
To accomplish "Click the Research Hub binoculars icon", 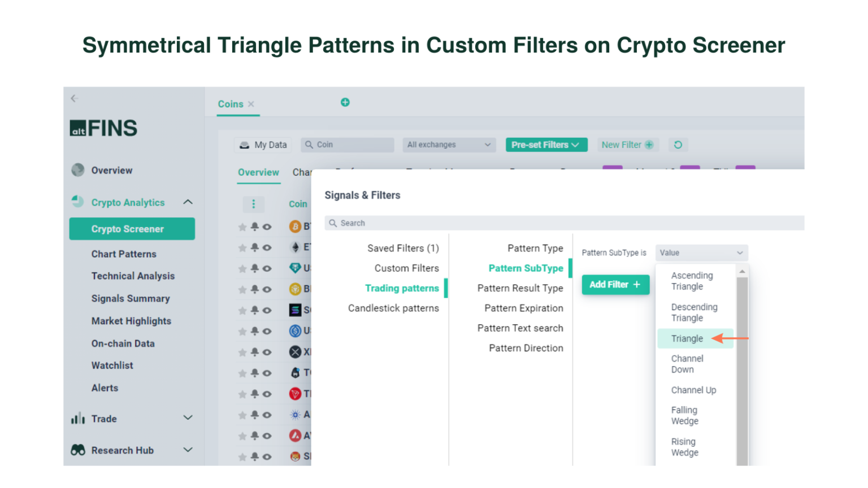I will [x=78, y=450].
